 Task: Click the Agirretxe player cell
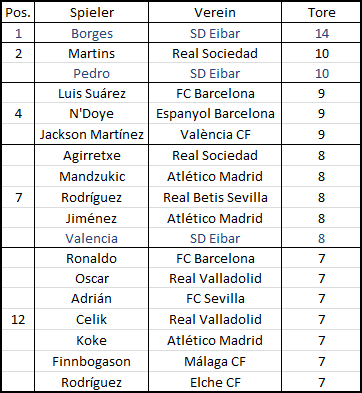pyautogui.click(x=91, y=155)
